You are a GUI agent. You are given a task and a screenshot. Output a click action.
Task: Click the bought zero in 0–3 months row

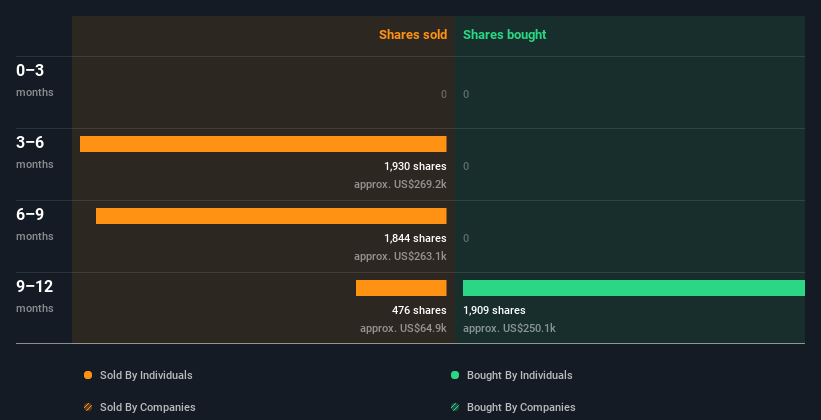tap(466, 94)
